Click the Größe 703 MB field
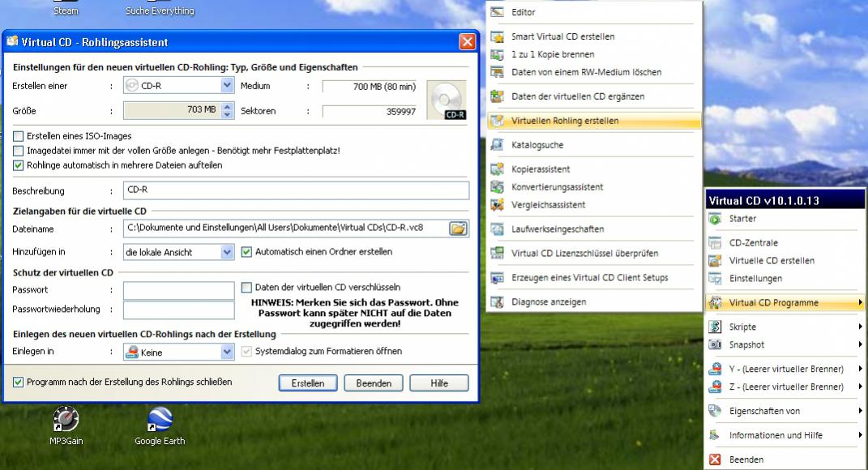Image resolution: width=868 pixels, height=470 pixels. [x=172, y=110]
